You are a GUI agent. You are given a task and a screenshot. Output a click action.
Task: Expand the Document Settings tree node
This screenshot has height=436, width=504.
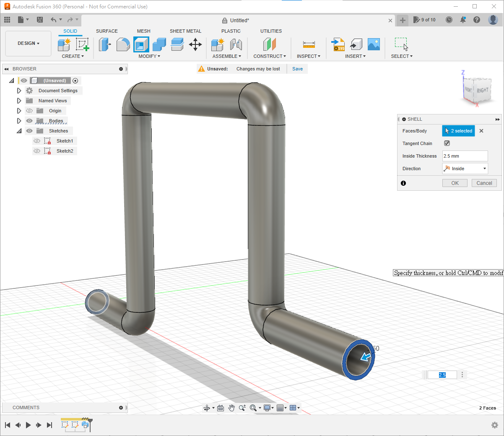click(19, 91)
